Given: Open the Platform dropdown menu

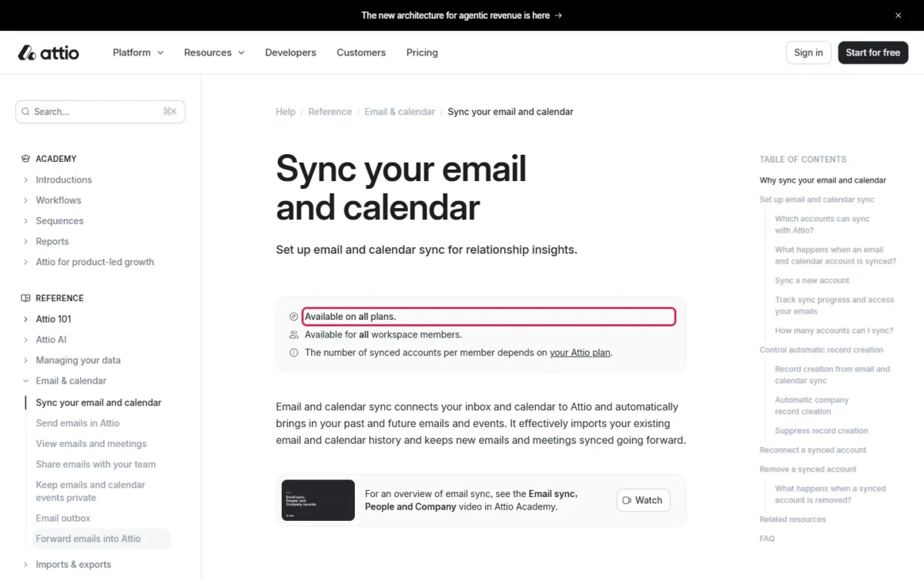Looking at the screenshot, I should click(138, 52).
